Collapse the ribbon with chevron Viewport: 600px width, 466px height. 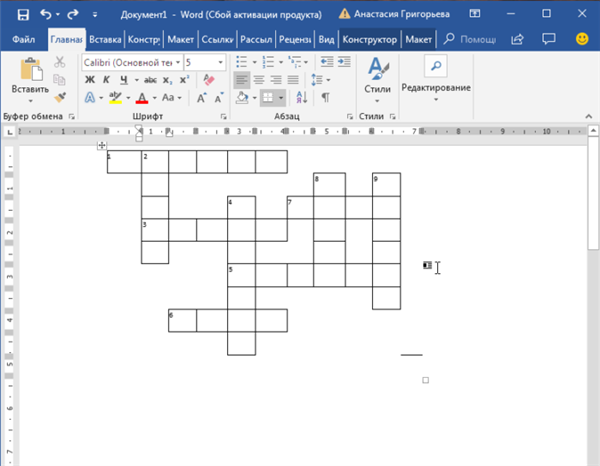click(589, 116)
